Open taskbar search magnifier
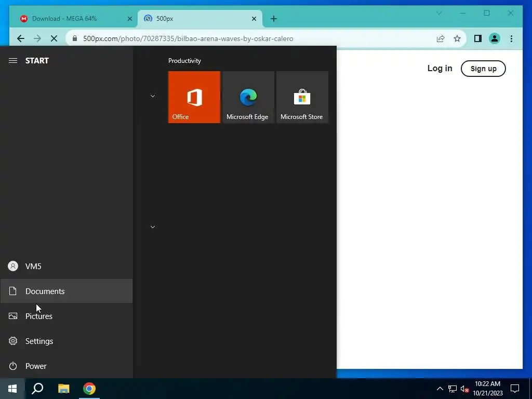532x399 pixels. (37, 389)
